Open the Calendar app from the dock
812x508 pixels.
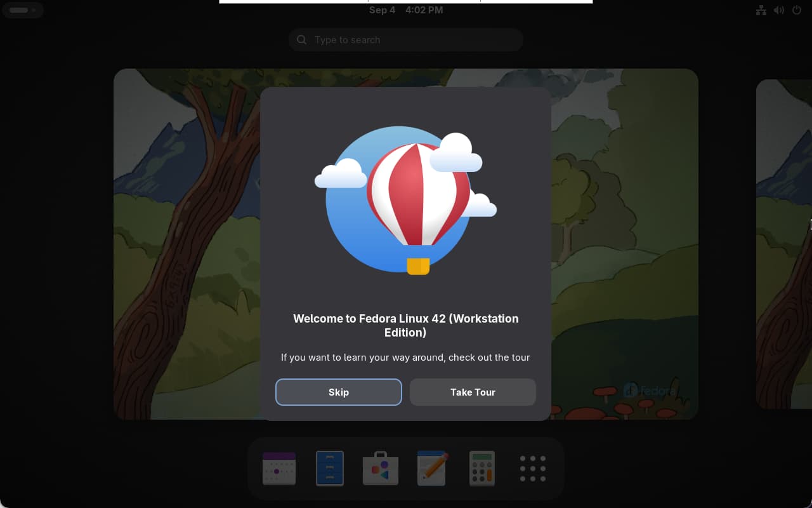(x=279, y=469)
